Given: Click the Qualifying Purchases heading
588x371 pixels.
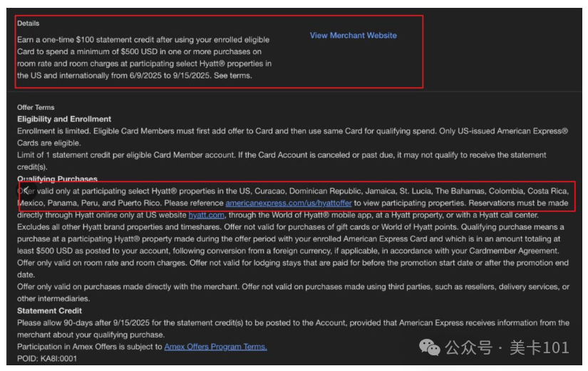Looking at the screenshot, I should tap(58, 179).
